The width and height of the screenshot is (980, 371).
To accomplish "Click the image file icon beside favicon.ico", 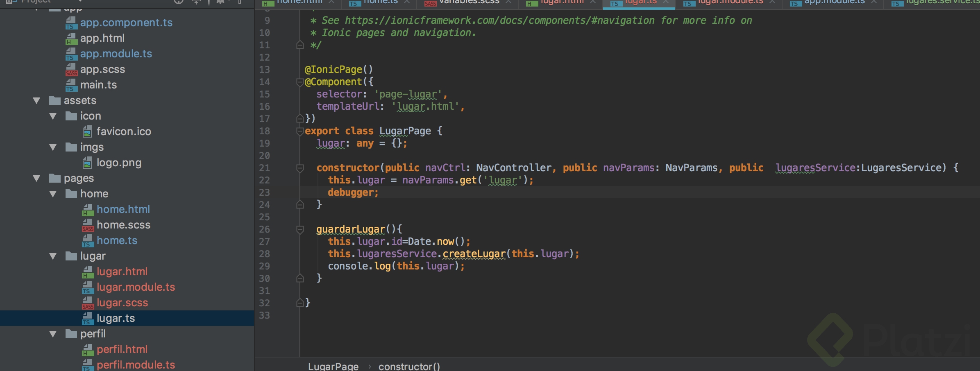I will [87, 131].
